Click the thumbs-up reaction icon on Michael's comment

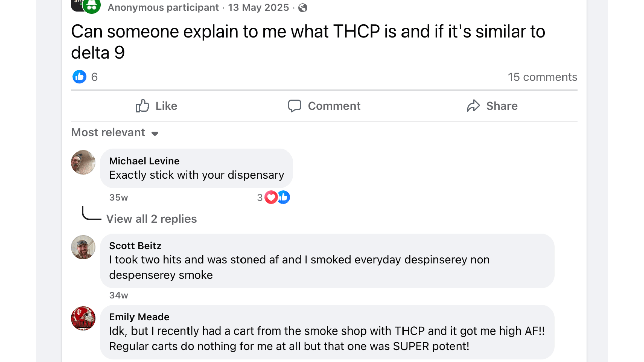click(284, 197)
